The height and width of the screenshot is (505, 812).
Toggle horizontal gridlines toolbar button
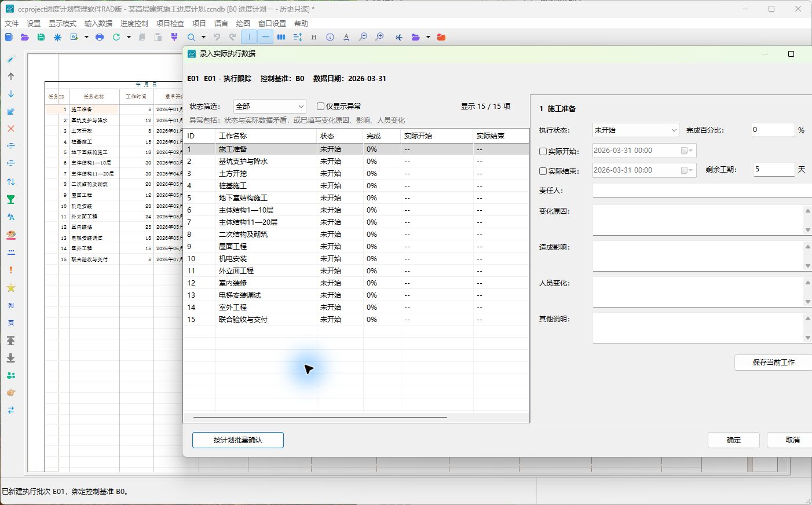click(265, 37)
